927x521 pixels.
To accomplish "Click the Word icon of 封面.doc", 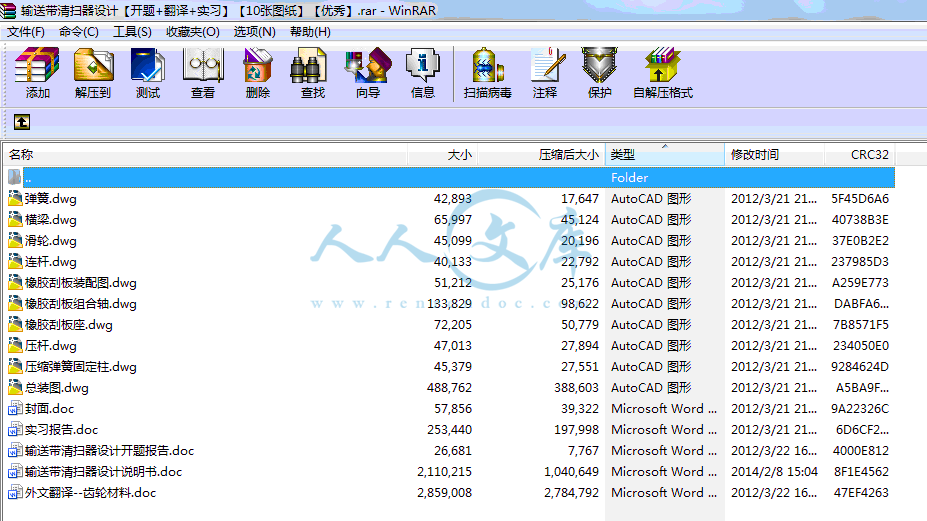I will click(x=15, y=409).
